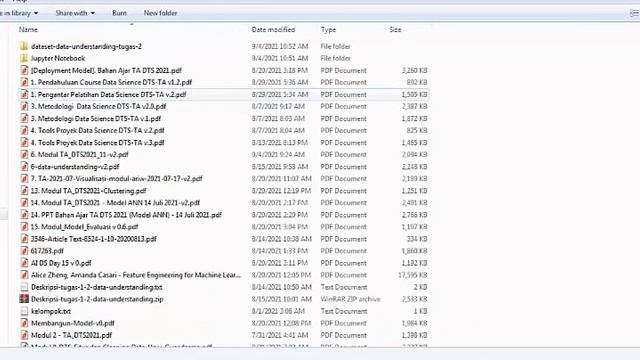Click PDF icon of 1. Pendahuluan Course file
Screen dimensions: 640x360
(24, 82)
